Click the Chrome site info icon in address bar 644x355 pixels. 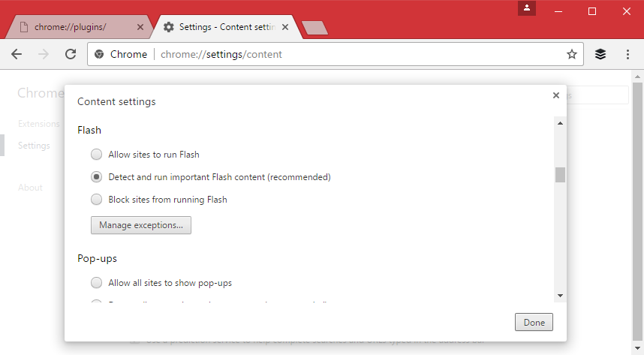tap(99, 54)
